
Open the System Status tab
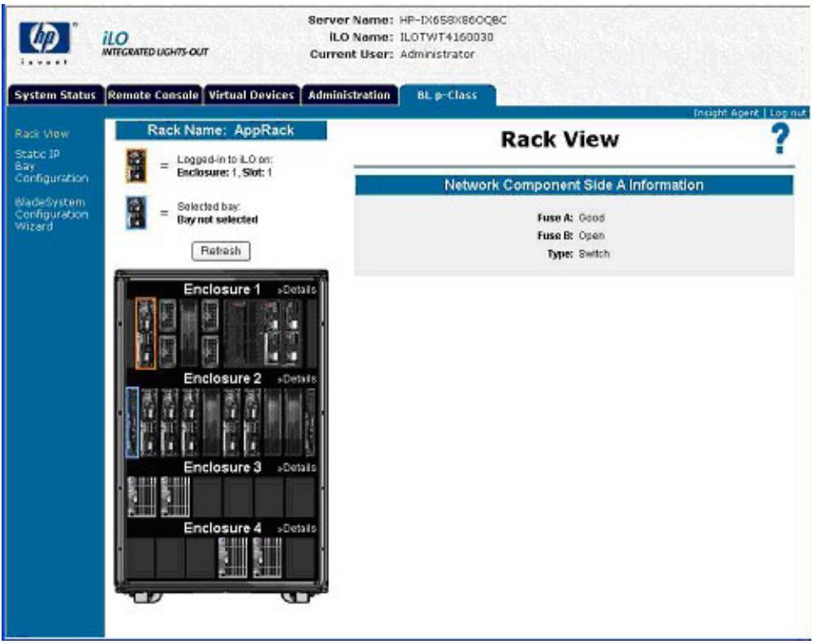55,95
